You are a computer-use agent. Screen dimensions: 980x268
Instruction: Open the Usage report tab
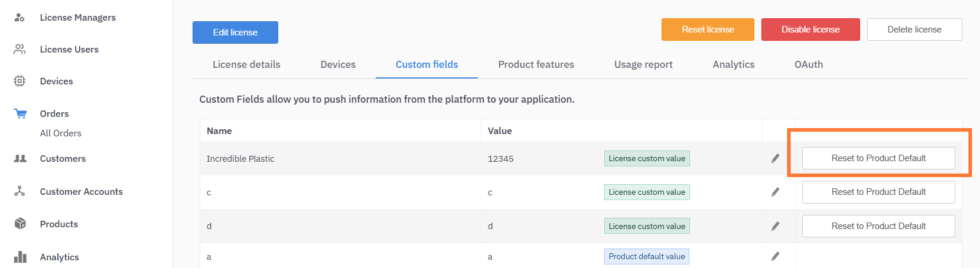point(643,64)
